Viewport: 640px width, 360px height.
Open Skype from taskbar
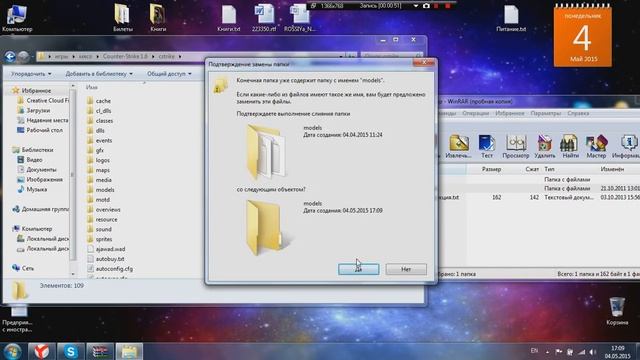click(x=71, y=351)
